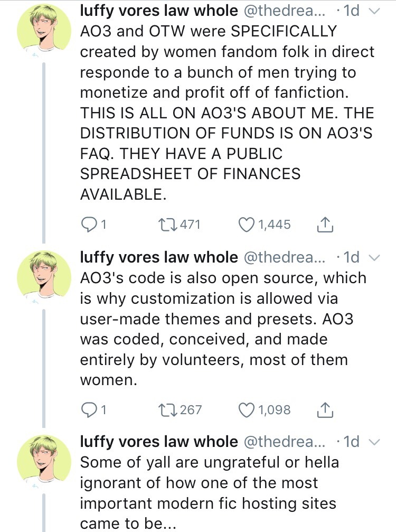Image resolution: width=396 pixels, height=532 pixels.
Task: Reply to the AO3 and OTW tweet
Action: [x=88, y=225]
